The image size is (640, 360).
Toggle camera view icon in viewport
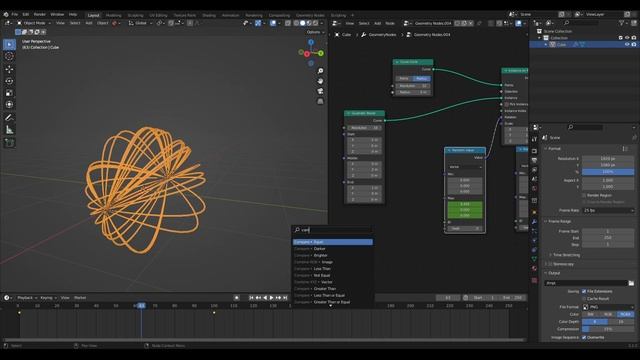tap(320, 91)
